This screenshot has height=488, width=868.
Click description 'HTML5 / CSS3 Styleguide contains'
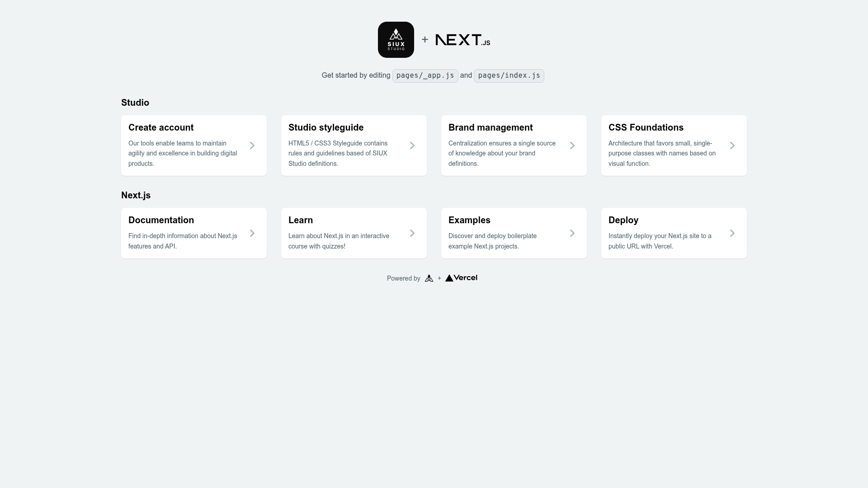click(x=338, y=143)
